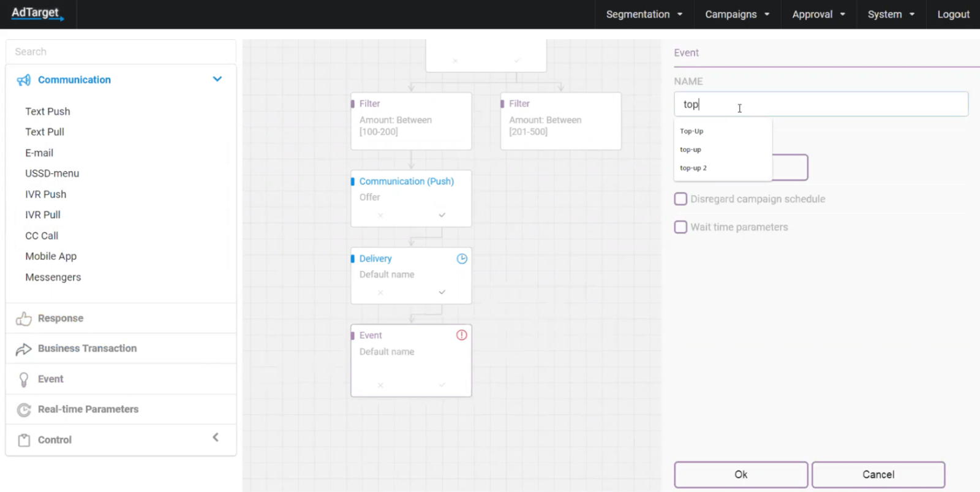Click the Communication megaphone icon
The image size is (980, 492).
pos(24,80)
